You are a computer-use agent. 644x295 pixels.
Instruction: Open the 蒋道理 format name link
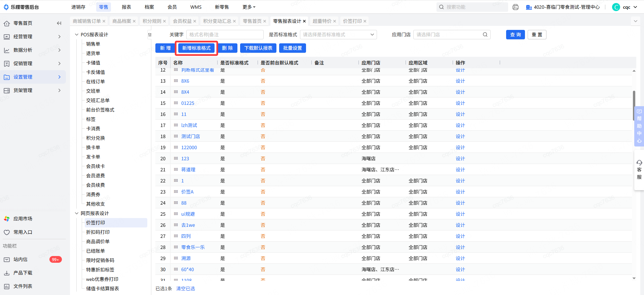tap(188, 170)
